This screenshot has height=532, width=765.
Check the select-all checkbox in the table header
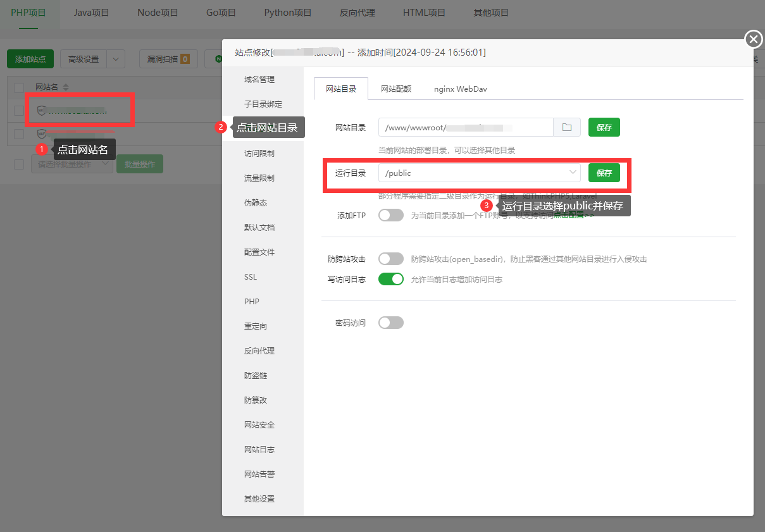point(19,87)
